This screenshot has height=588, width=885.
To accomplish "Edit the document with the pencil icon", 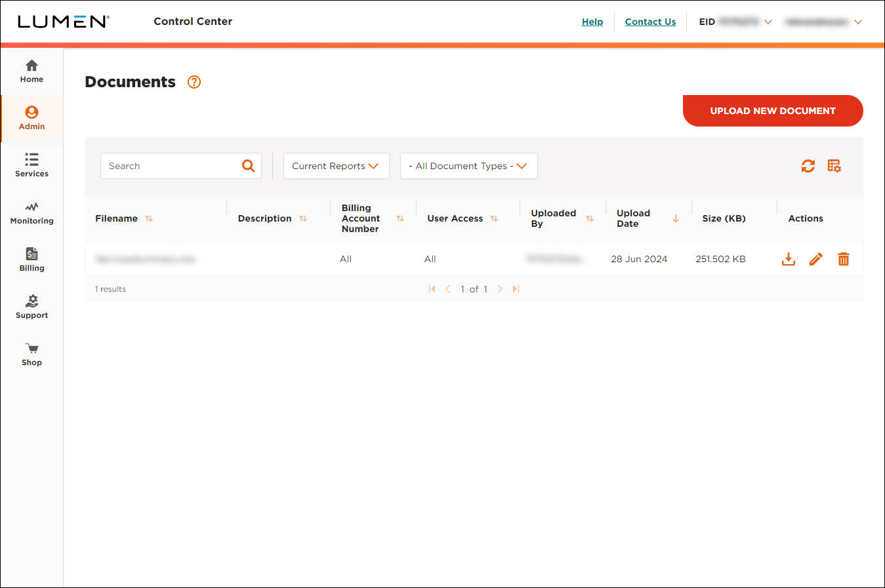I will pyautogui.click(x=816, y=259).
